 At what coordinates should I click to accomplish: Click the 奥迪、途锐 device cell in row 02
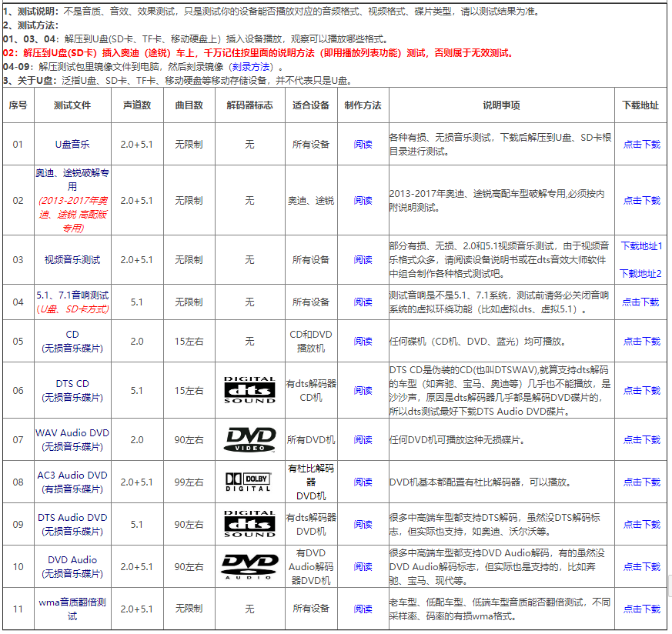[311, 201]
